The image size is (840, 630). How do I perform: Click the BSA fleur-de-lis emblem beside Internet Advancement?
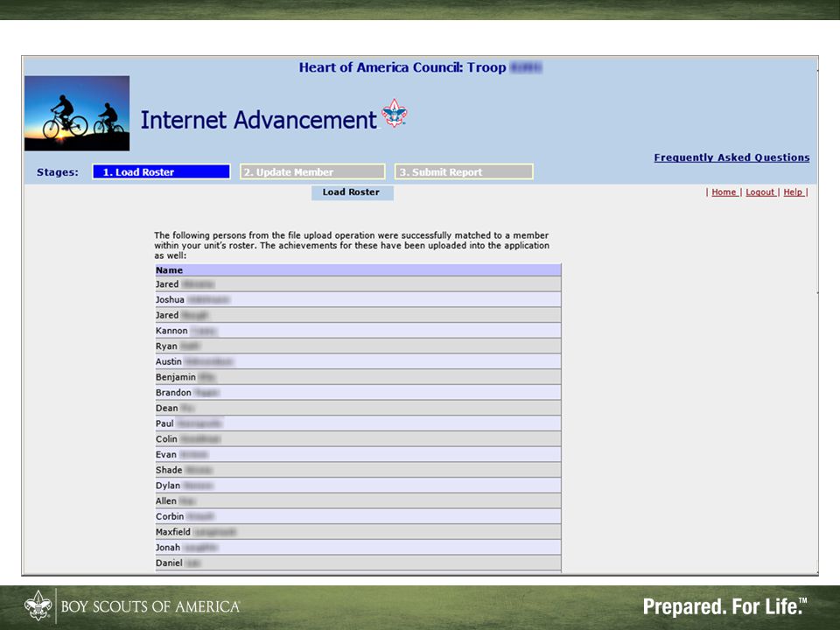click(395, 113)
